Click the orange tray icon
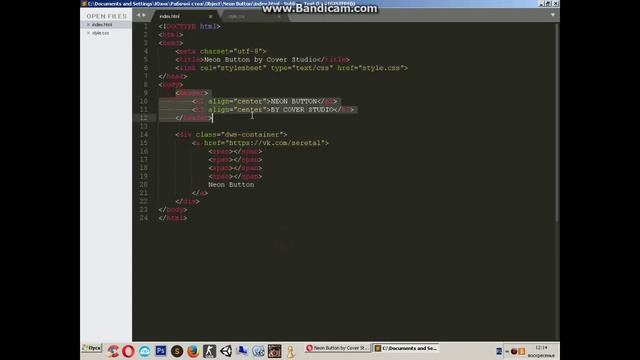 [522, 351]
